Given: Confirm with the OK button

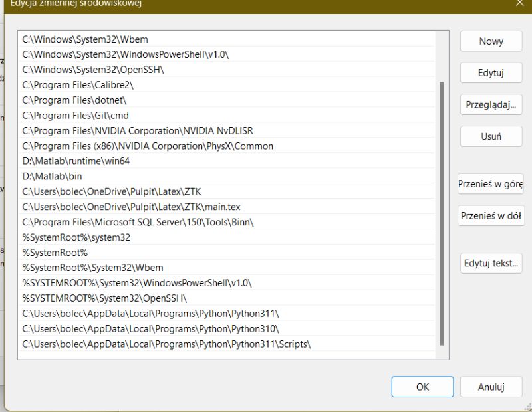Looking at the screenshot, I should (422, 387).
